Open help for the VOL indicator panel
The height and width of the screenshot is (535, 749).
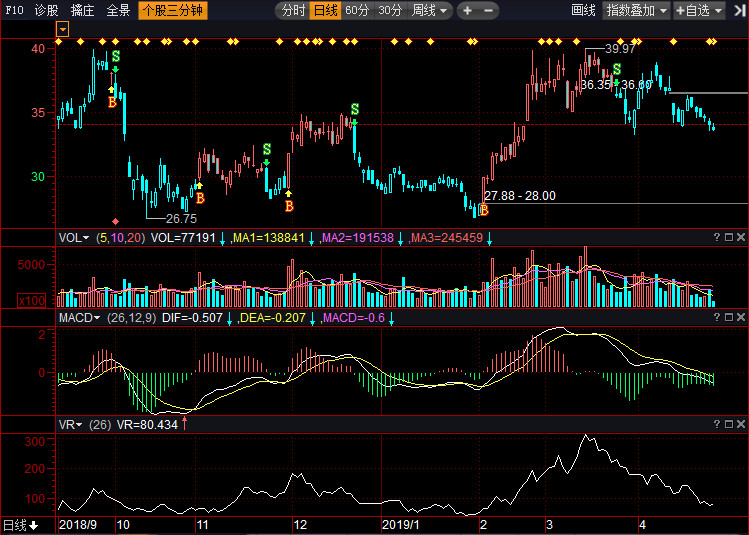[716, 238]
